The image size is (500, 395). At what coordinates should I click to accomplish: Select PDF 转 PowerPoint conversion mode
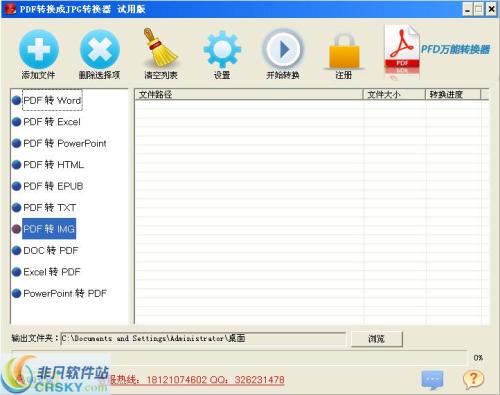(x=65, y=143)
